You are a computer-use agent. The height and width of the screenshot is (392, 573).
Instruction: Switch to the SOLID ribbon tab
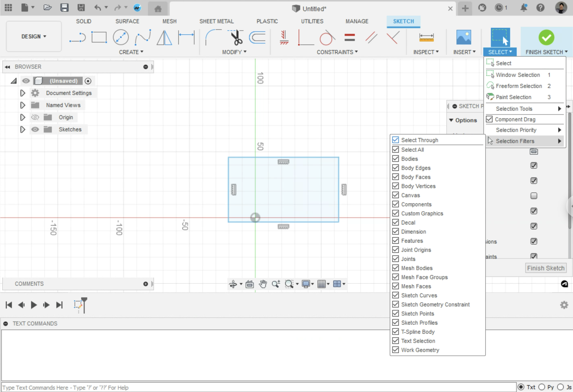pos(83,21)
